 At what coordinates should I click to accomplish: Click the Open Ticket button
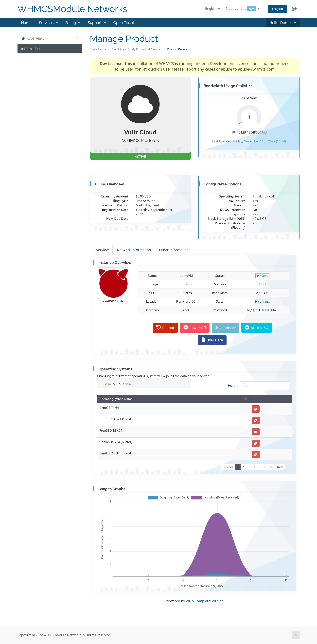coord(123,23)
